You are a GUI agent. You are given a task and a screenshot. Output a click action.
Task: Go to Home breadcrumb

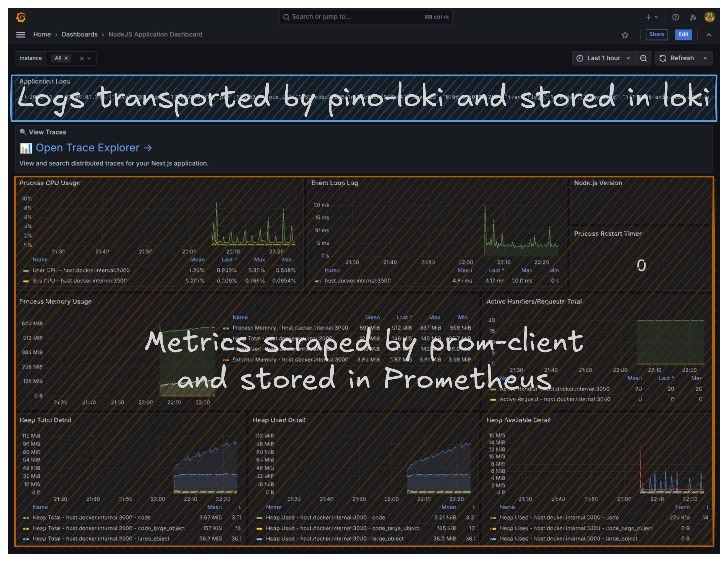[42, 34]
